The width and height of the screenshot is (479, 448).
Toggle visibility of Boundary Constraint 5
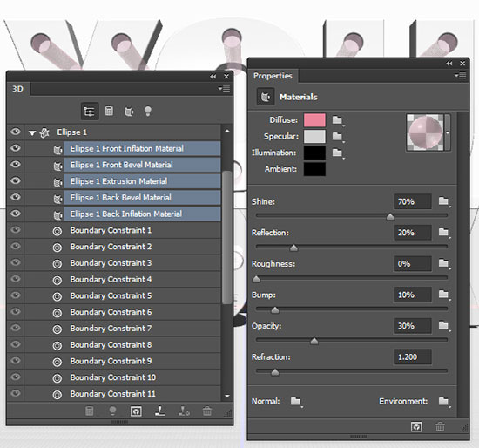(16, 295)
